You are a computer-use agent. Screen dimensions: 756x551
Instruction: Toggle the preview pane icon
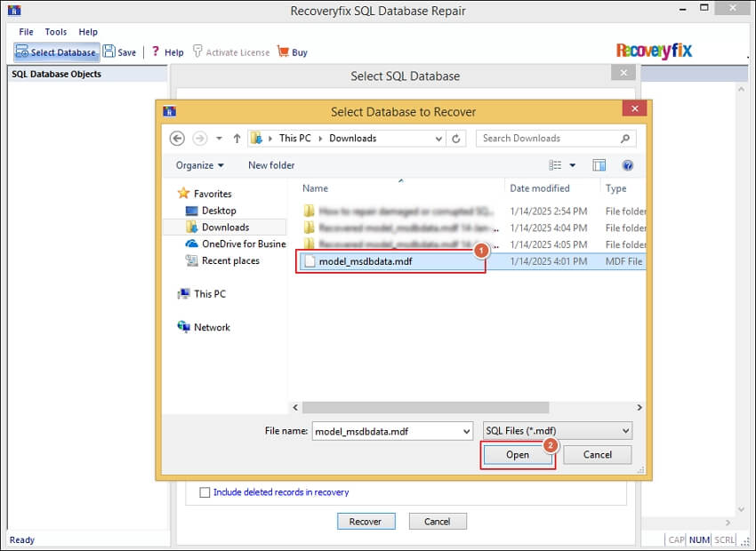tap(599, 165)
